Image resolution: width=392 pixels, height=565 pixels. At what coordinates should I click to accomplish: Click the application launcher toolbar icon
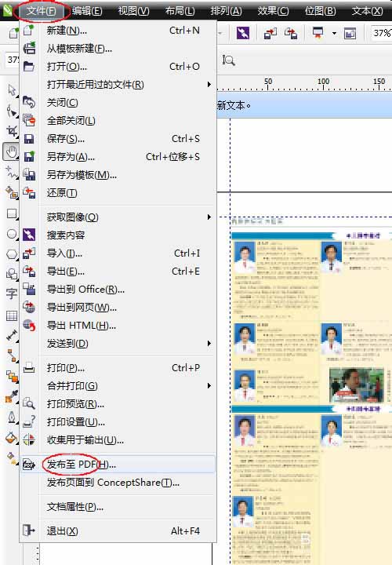[x=318, y=33]
